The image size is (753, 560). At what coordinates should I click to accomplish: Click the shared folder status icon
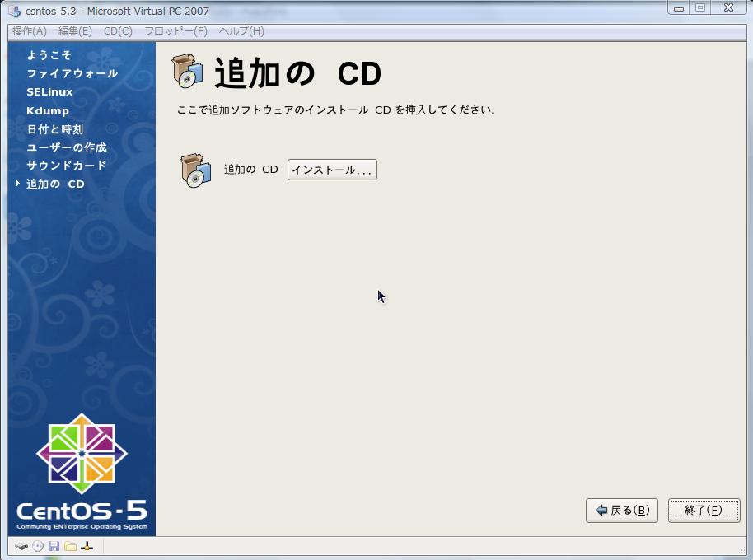pyautogui.click(x=71, y=546)
